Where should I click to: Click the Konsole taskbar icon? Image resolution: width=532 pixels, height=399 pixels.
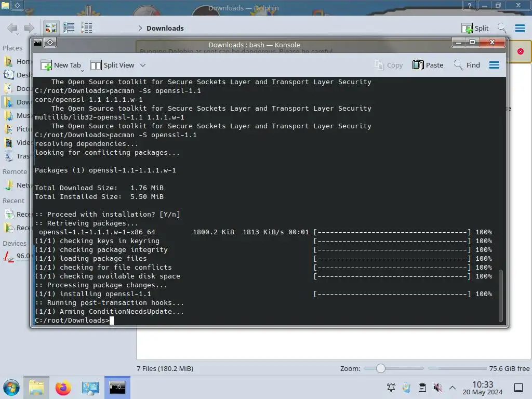[x=117, y=388]
